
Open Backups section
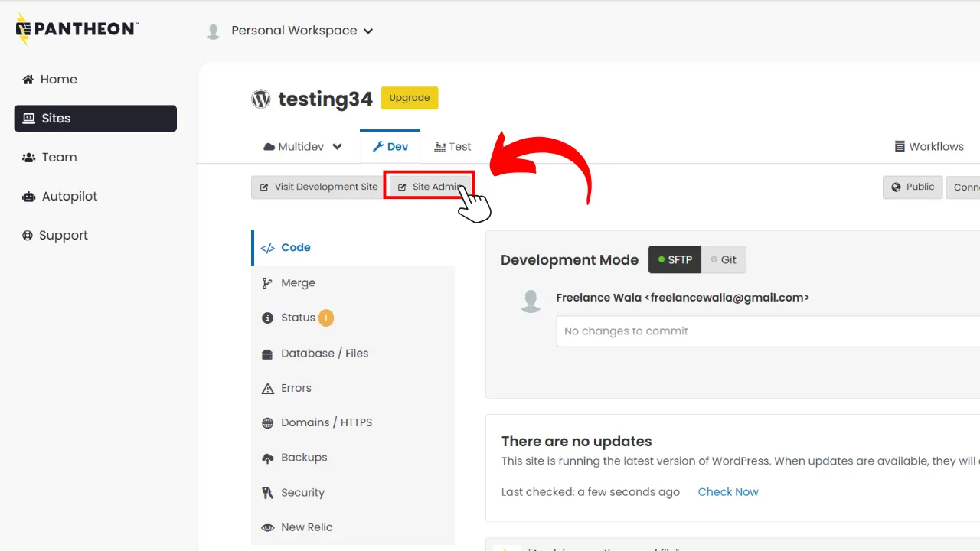[354, 458]
